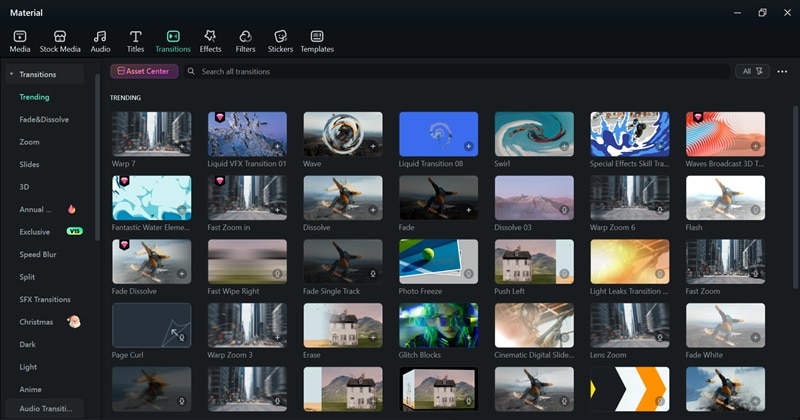
Task: Select Cinematic Digital Slide transition thumbnail
Action: click(x=534, y=325)
